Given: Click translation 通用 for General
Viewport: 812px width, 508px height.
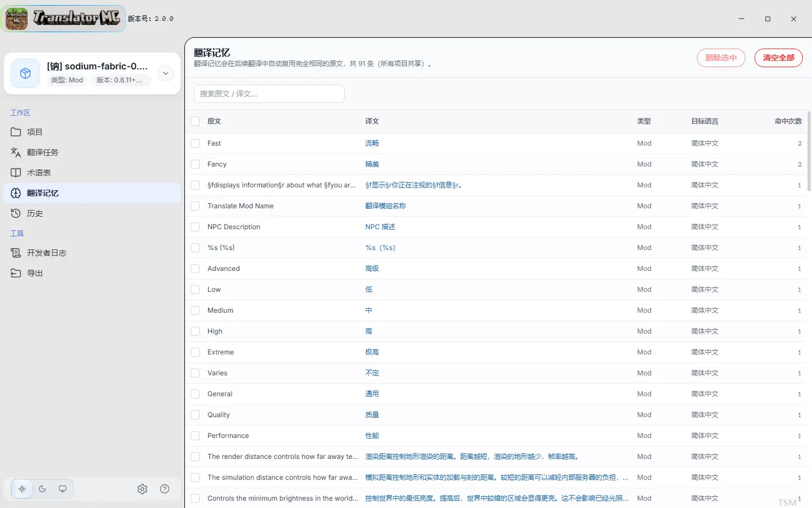Looking at the screenshot, I should pyautogui.click(x=372, y=394).
